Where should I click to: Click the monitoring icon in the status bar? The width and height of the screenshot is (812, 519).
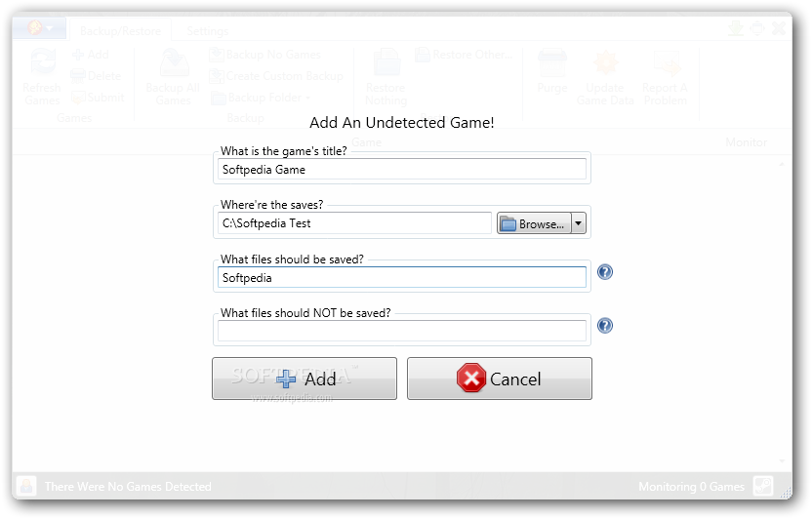(x=763, y=486)
